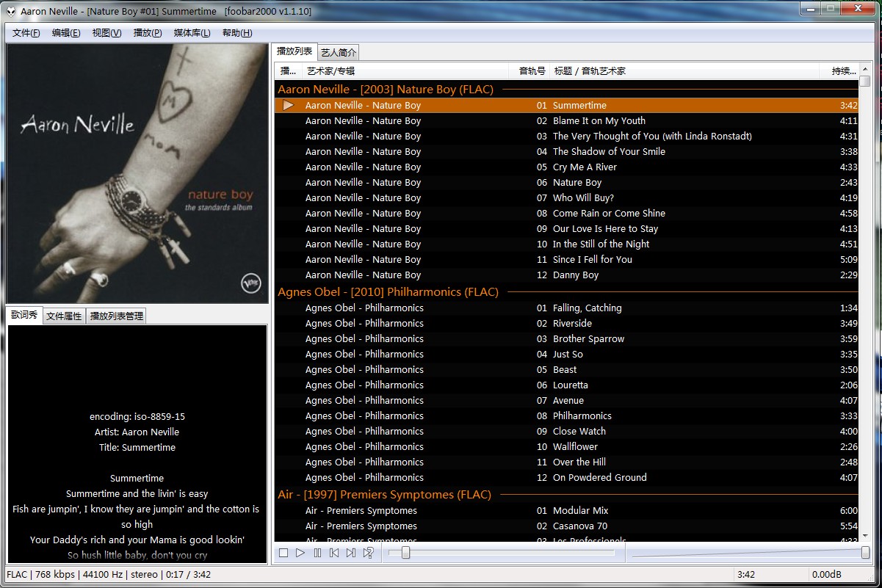This screenshot has width=882, height=588.
Task: Select track Falling, Catching
Action: coord(567,308)
